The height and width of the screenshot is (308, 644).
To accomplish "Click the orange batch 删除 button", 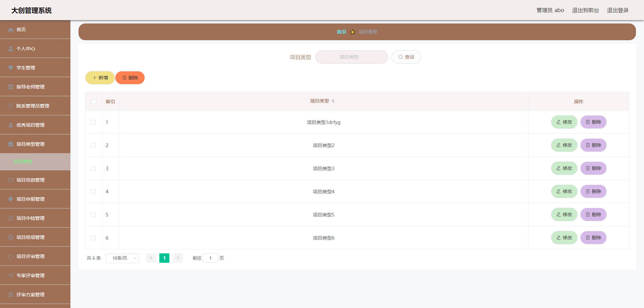I will point(130,78).
